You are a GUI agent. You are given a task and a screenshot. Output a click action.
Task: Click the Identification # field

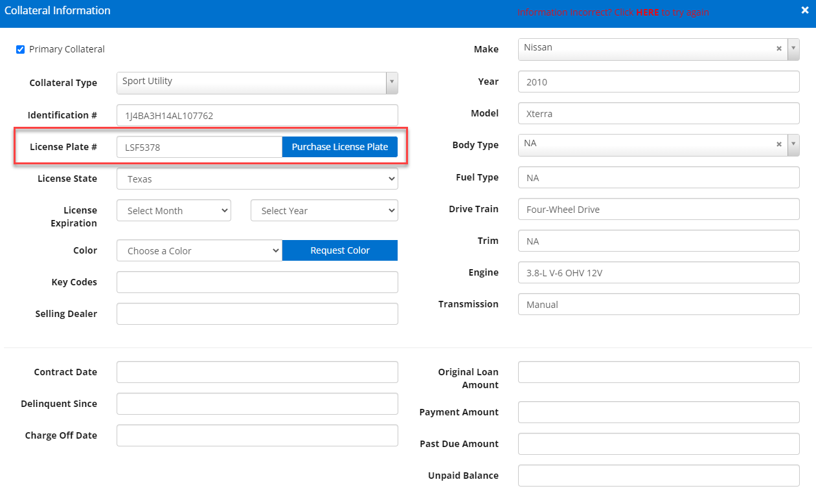pos(257,115)
